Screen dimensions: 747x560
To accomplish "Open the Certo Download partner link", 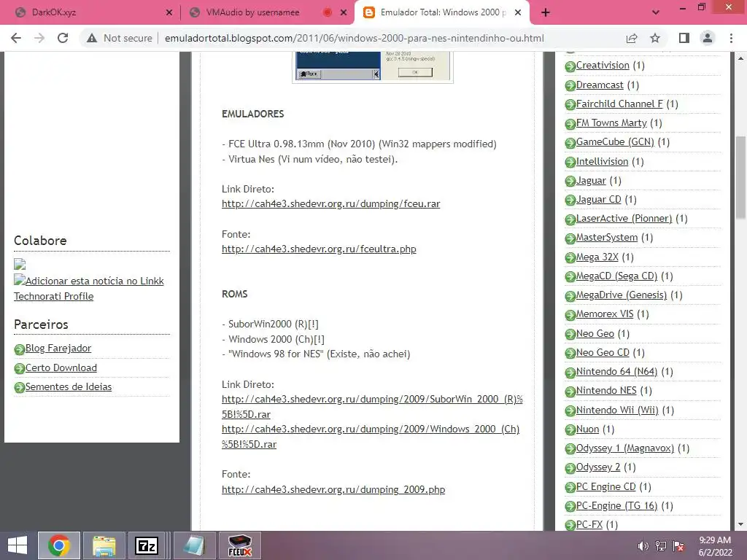I will tap(61, 367).
